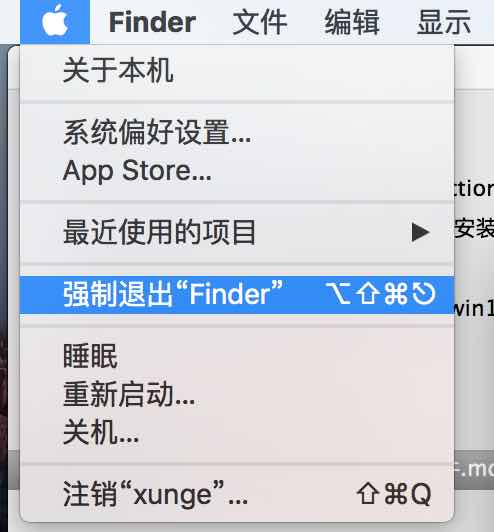Open the 显示 menu

coord(444,22)
